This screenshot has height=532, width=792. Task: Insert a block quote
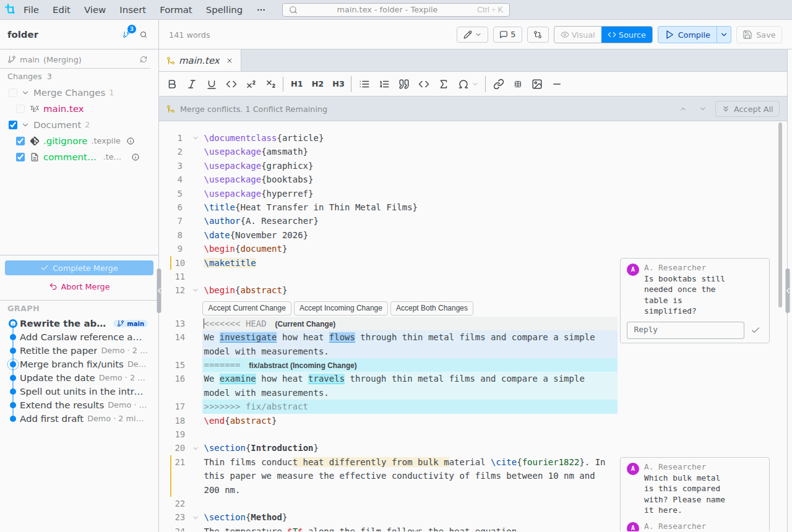(x=404, y=84)
